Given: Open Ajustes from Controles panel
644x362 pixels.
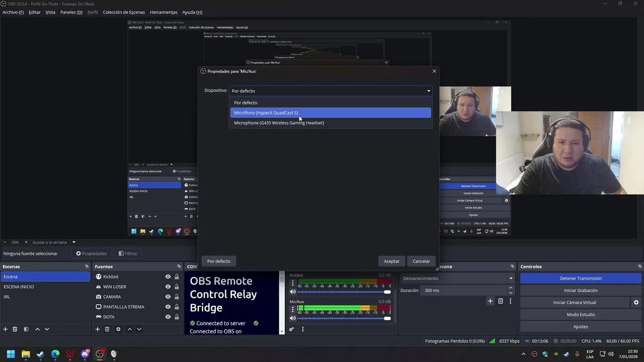Looking at the screenshot, I should (x=581, y=326).
